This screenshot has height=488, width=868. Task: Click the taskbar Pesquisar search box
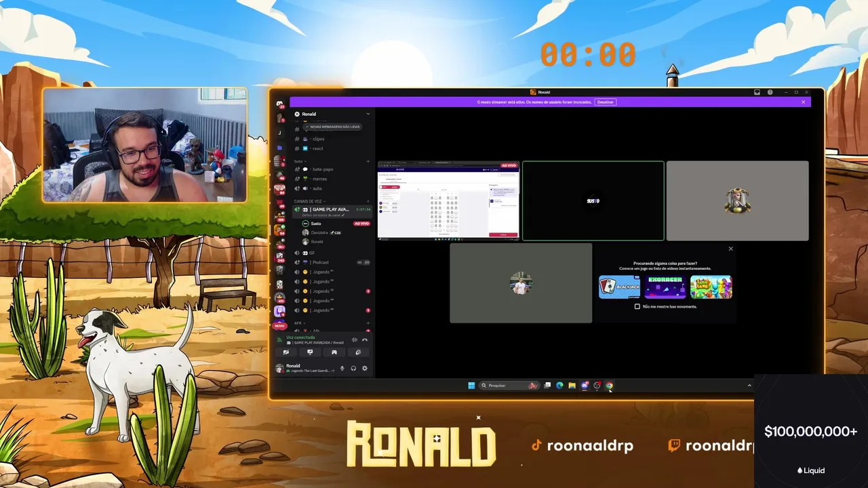tap(509, 386)
